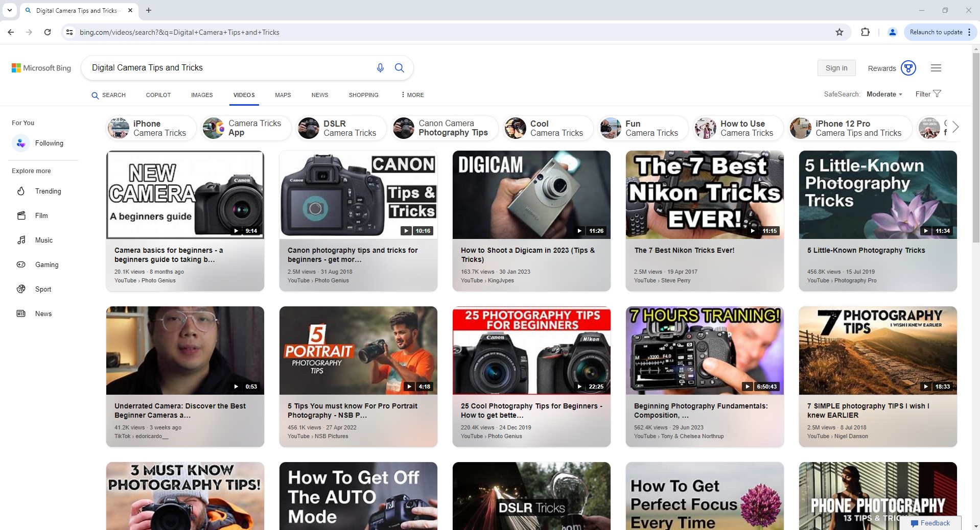Open the Sport category icon
The image size is (980, 530).
tap(21, 289)
